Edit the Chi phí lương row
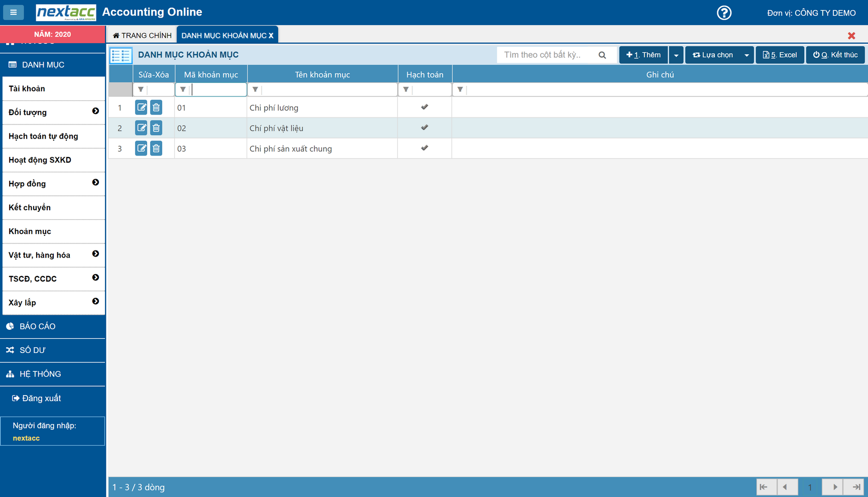The width and height of the screenshot is (868, 497). (141, 107)
